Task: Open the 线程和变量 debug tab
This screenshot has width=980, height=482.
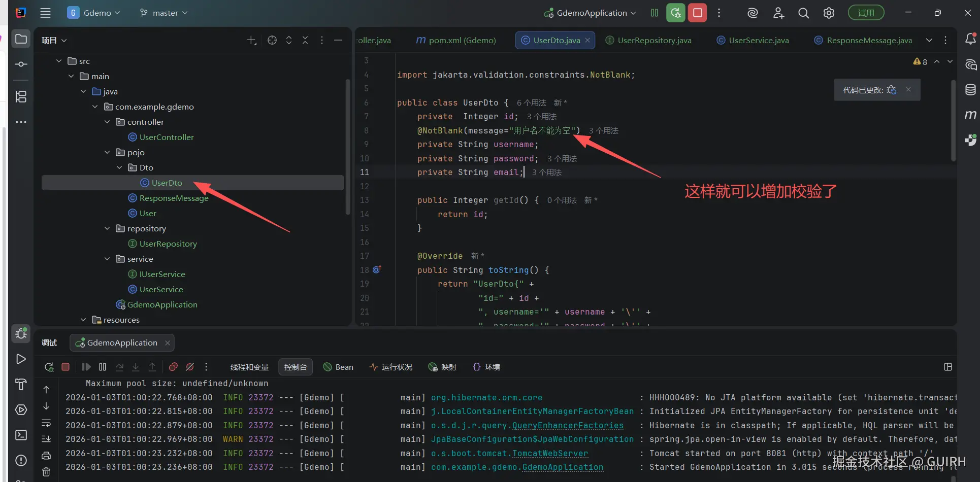Action: [x=249, y=367]
